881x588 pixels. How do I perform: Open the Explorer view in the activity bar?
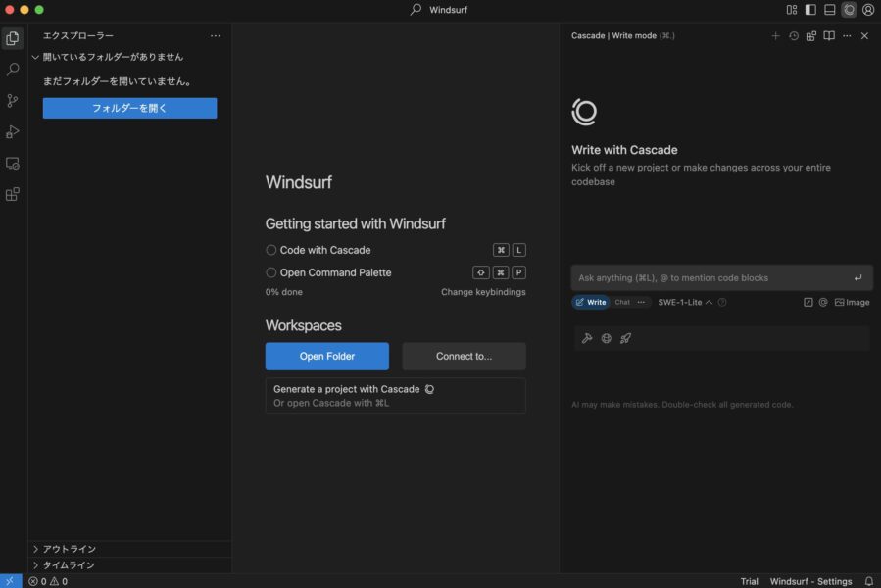(x=13, y=38)
